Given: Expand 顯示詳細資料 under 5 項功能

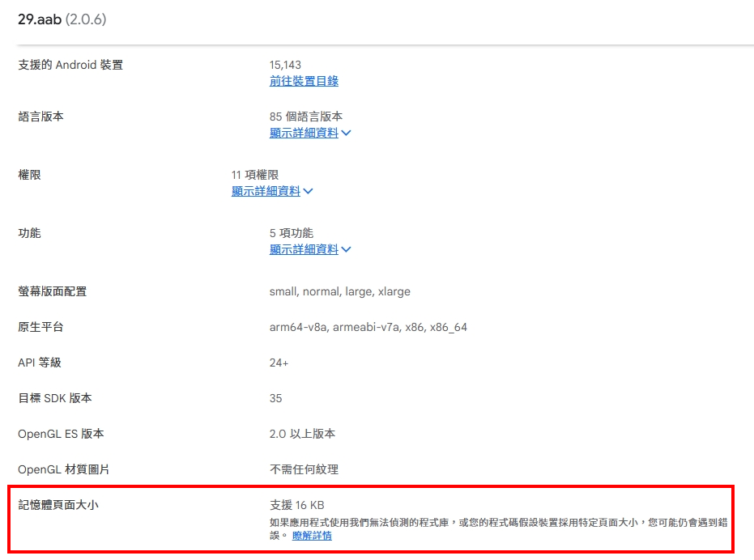Looking at the screenshot, I should coord(304,249).
